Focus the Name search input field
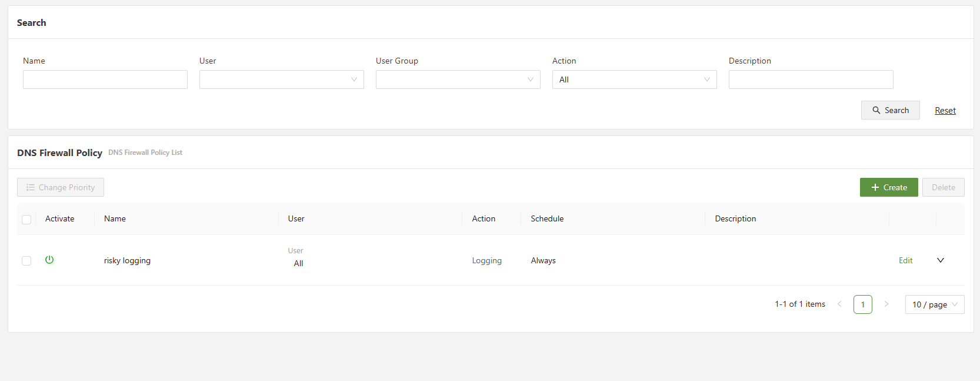Image resolution: width=980 pixels, height=381 pixels. point(105,79)
